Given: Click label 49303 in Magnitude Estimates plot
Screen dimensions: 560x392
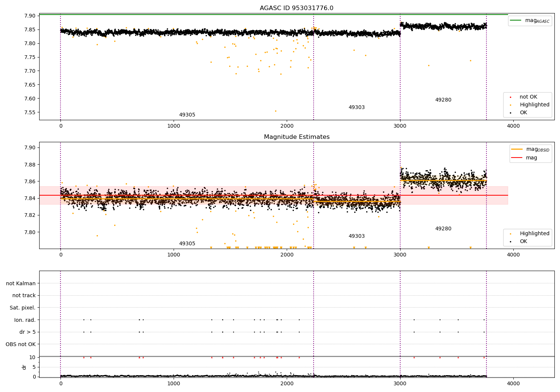Looking at the screenshot, I should tap(357, 236).
